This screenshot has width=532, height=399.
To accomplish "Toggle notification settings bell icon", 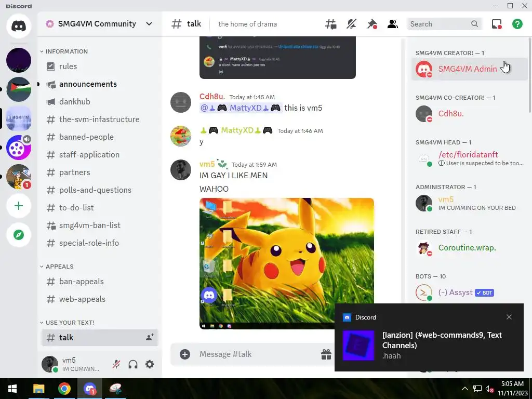I will [351, 24].
